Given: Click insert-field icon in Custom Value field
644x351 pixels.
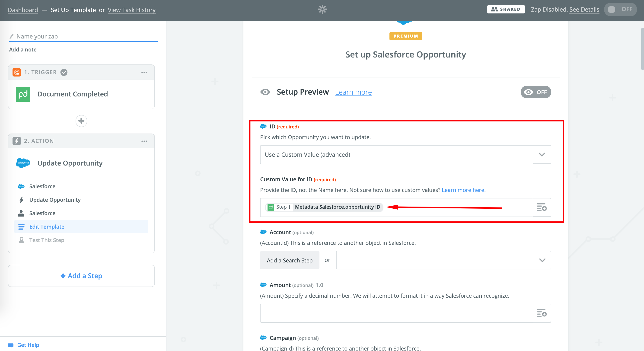Looking at the screenshot, I should [542, 207].
